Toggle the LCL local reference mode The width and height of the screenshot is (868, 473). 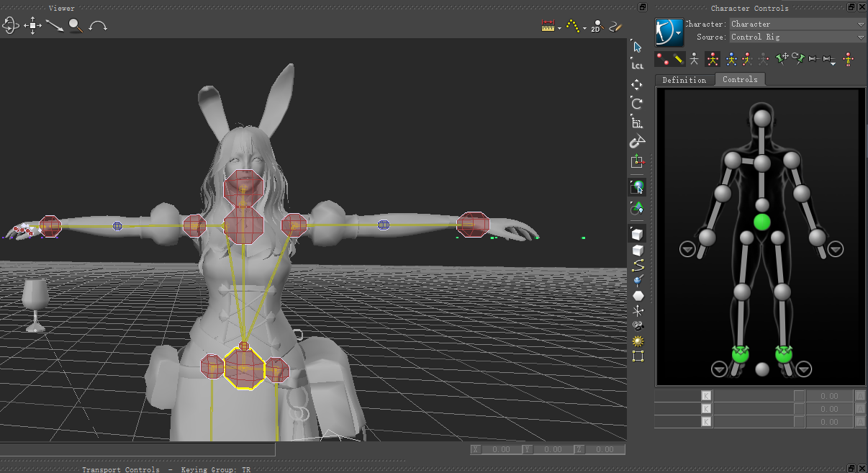tap(637, 66)
